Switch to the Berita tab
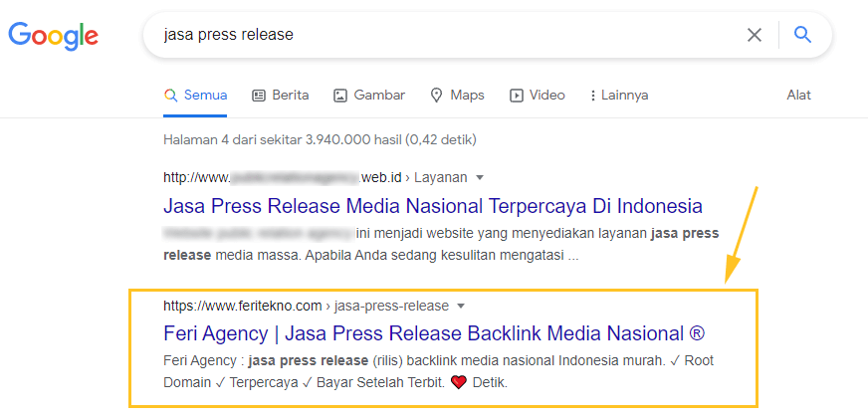 [280, 96]
